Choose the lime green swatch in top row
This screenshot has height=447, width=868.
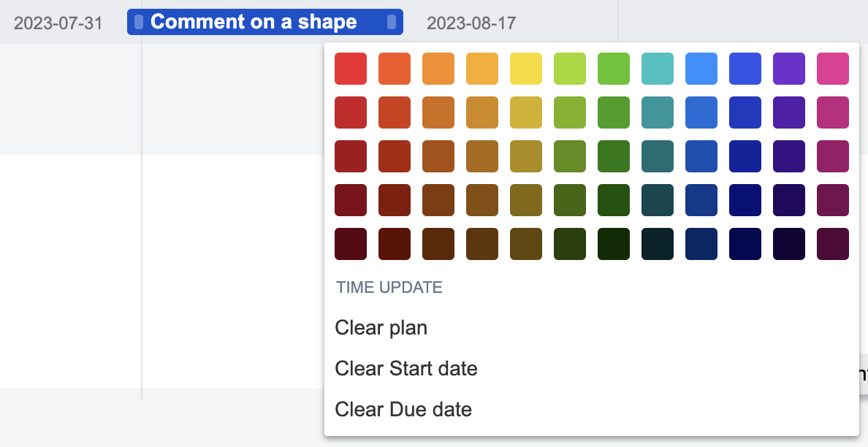(x=570, y=69)
